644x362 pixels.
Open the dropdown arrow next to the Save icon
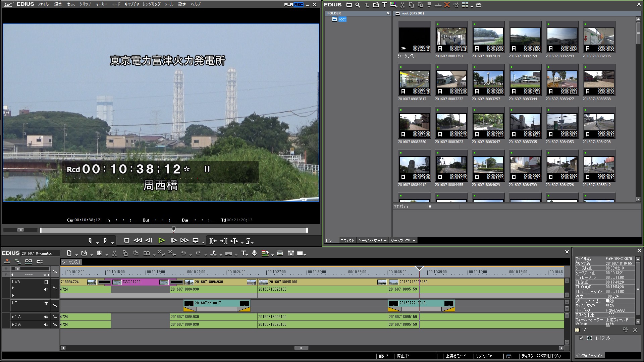pos(107,255)
